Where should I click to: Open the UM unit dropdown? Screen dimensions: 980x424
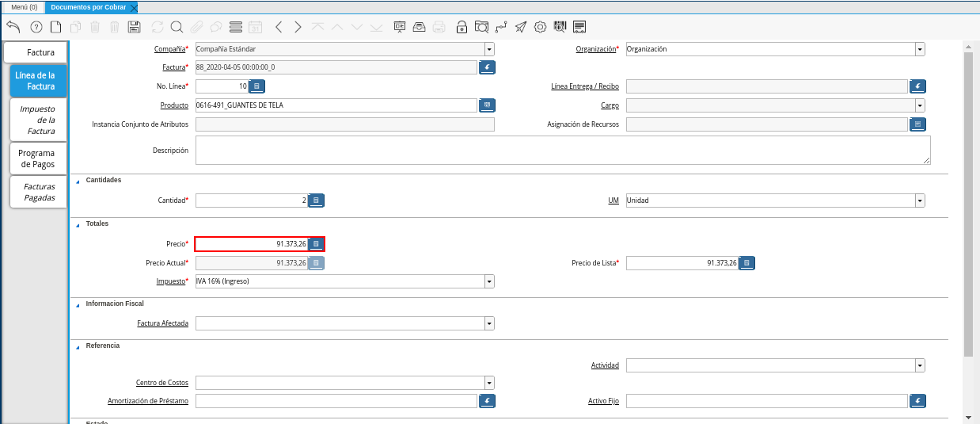pos(920,201)
